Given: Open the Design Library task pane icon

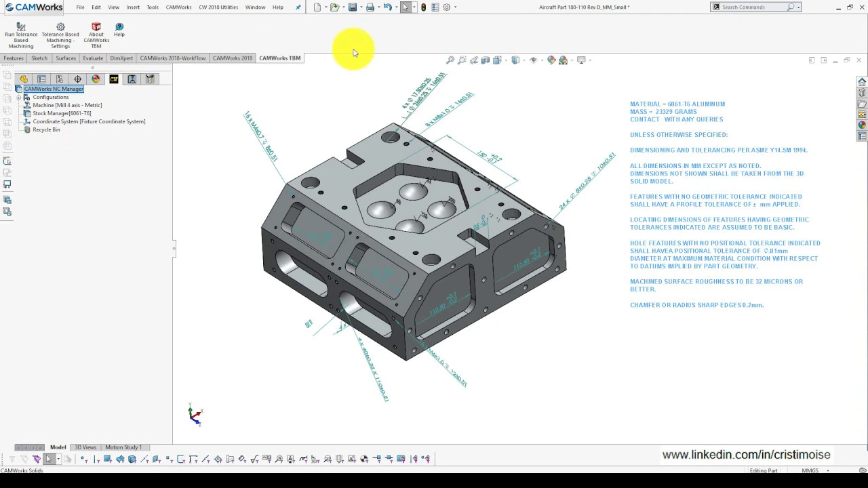Looking at the screenshot, I should click(862, 93).
